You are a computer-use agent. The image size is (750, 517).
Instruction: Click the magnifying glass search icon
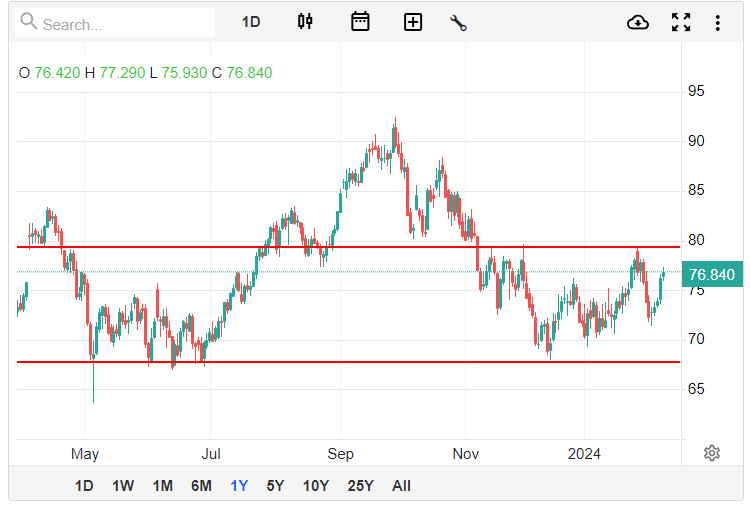click(29, 22)
